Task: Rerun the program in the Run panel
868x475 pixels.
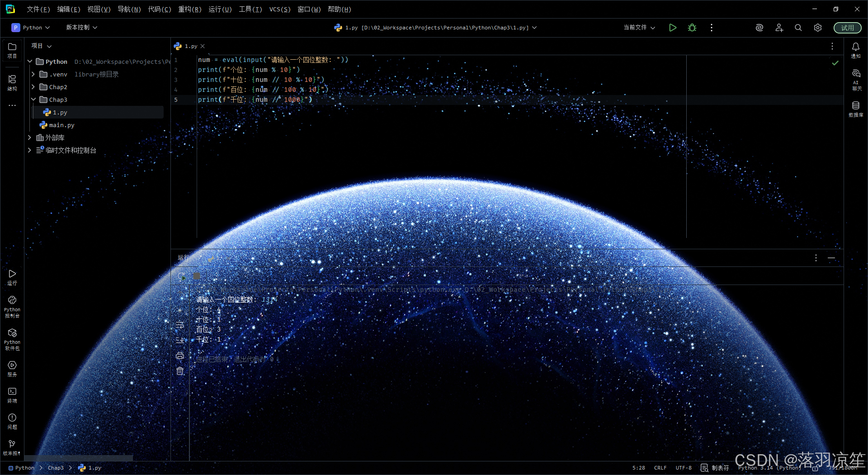Action: pyautogui.click(x=182, y=276)
